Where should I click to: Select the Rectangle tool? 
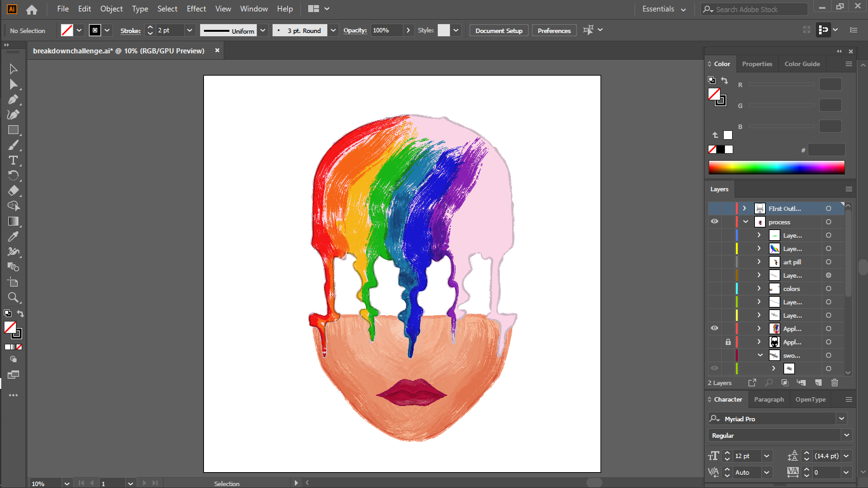click(x=13, y=130)
